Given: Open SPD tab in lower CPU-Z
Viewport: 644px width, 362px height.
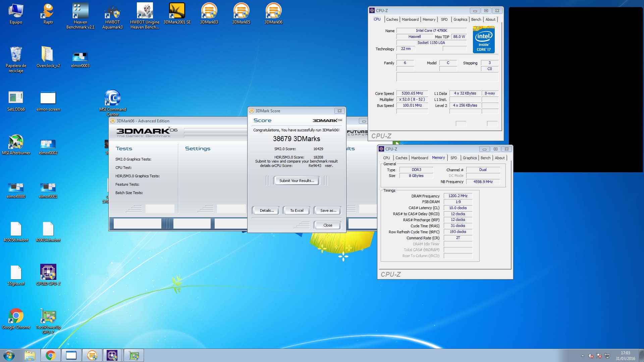Looking at the screenshot, I should 453,158.
